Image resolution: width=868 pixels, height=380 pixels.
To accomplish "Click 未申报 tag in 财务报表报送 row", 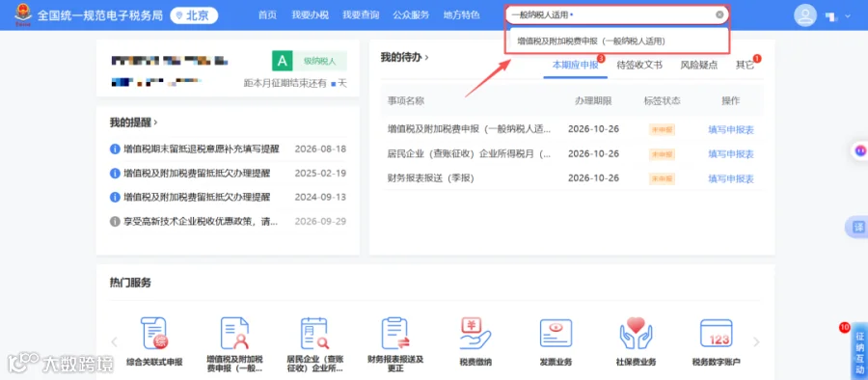I will click(662, 178).
